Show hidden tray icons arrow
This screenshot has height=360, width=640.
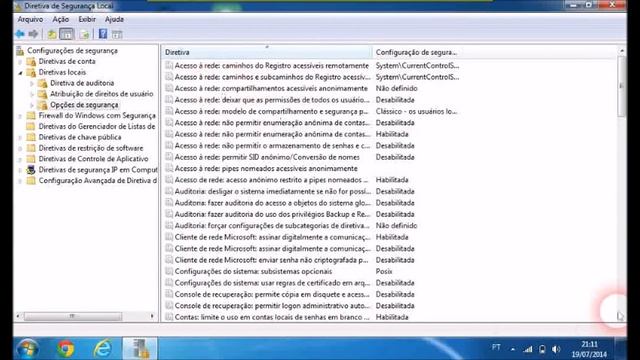[513, 349]
